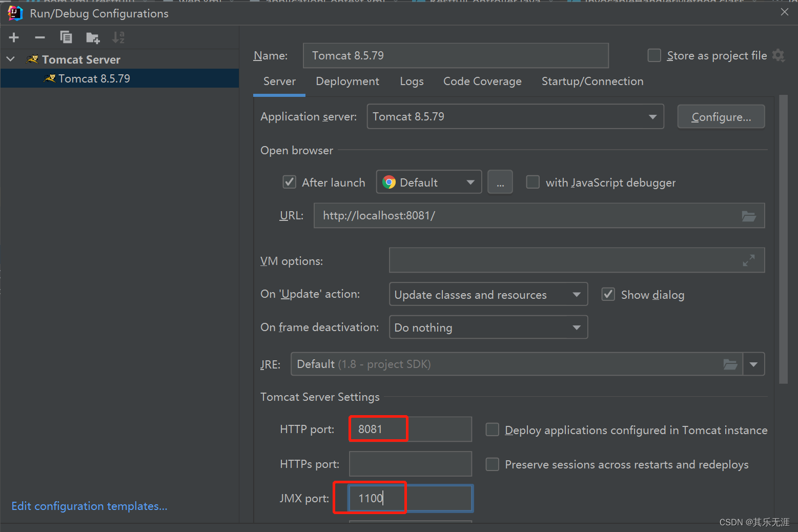Sort configurations alphabetically
Image resolution: width=798 pixels, height=532 pixels.
coord(118,37)
